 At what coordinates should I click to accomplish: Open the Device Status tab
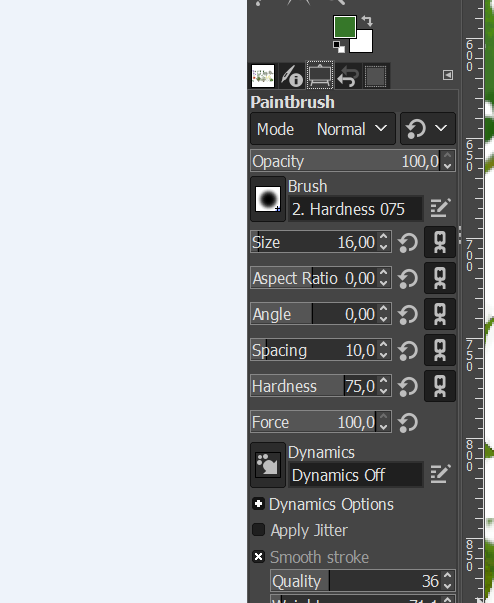[292, 75]
